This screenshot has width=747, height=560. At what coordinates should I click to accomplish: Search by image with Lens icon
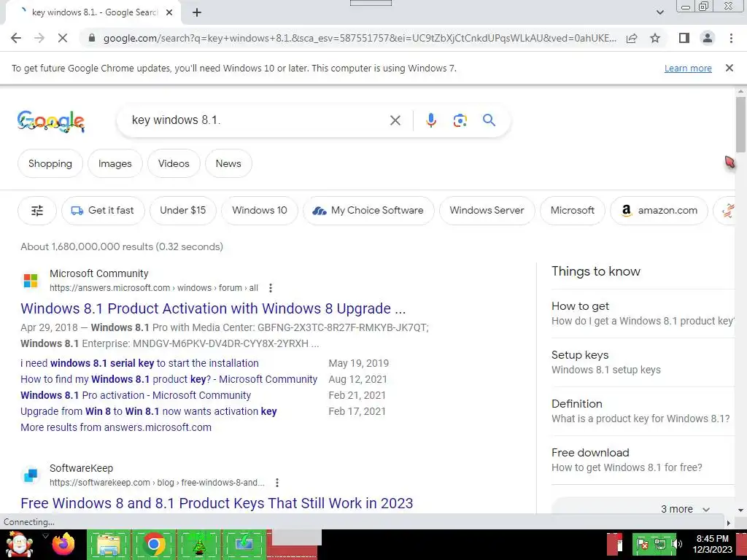coord(460,120)
